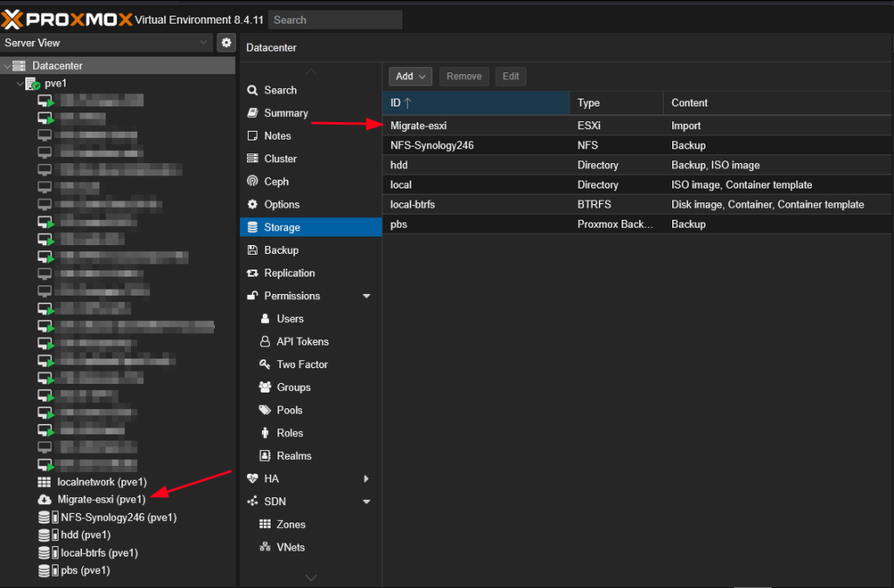Click the Storage icon in Datacenter menu

point(254,227)
